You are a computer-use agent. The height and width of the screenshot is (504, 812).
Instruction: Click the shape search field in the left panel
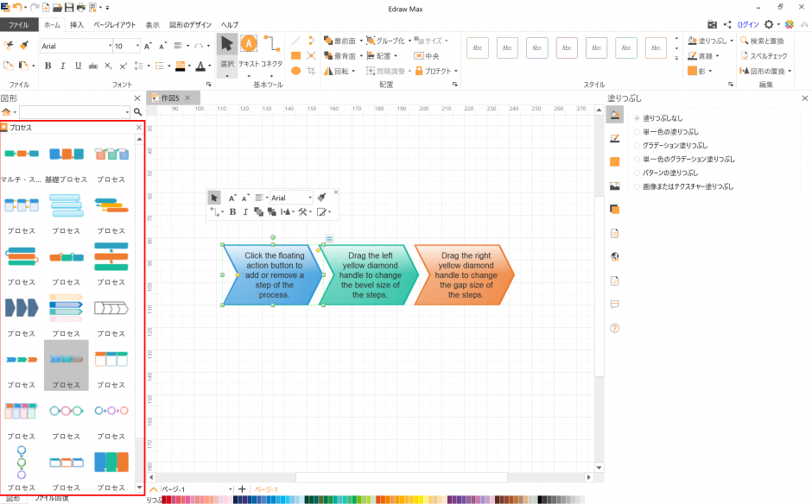69,112
